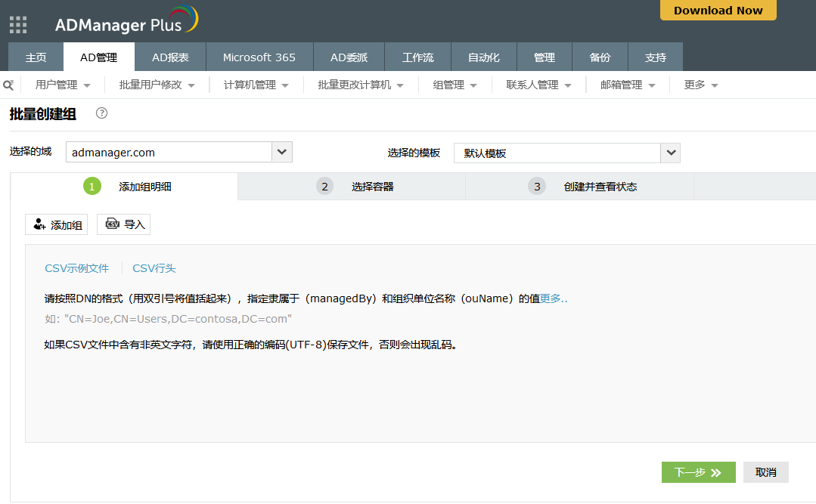
Task: Open the CSV行头 link
Action: point(154,268)
